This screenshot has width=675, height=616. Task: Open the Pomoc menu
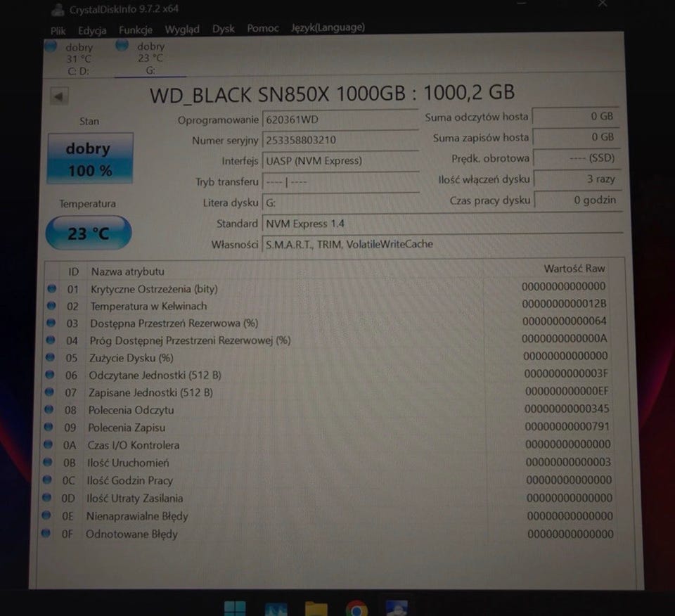tap(262, 28)
